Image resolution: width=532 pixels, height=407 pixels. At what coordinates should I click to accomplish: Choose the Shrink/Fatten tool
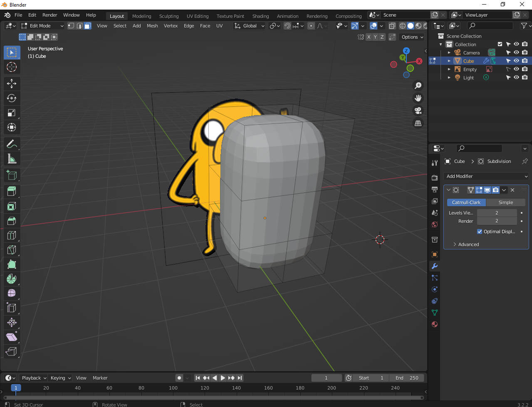coord(12,323)
